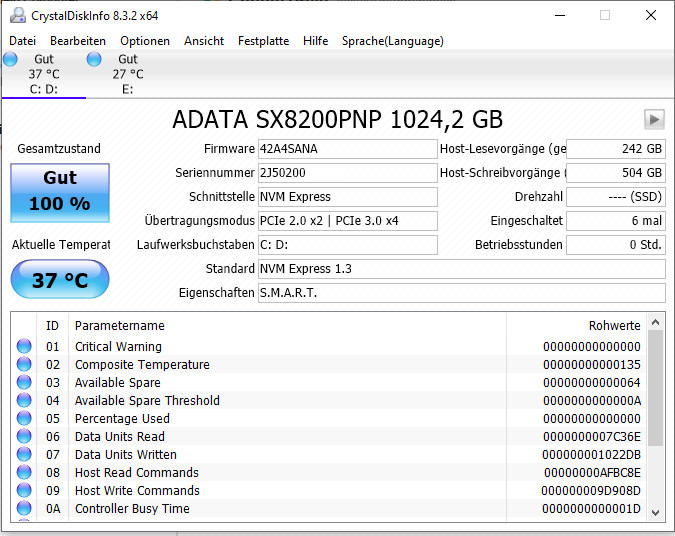
Task: Click status orb of Host Read Commands row
Action: point(24,472)
